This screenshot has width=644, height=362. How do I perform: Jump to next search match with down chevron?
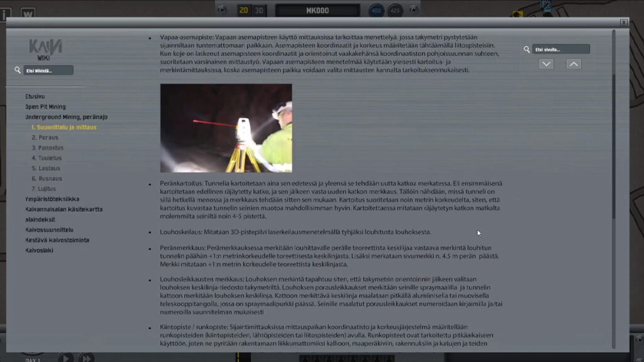click(x=546, y=64)
